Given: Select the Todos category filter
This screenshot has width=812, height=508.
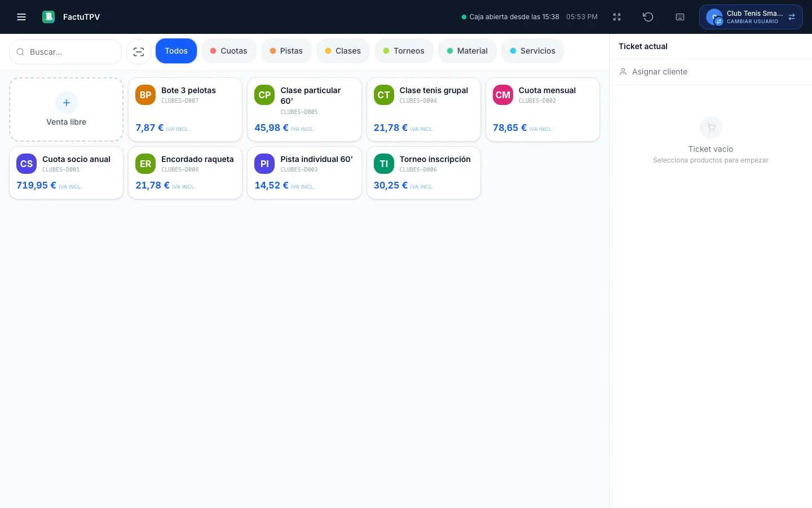Looking at the screenshot, I should tap(176, 51).
